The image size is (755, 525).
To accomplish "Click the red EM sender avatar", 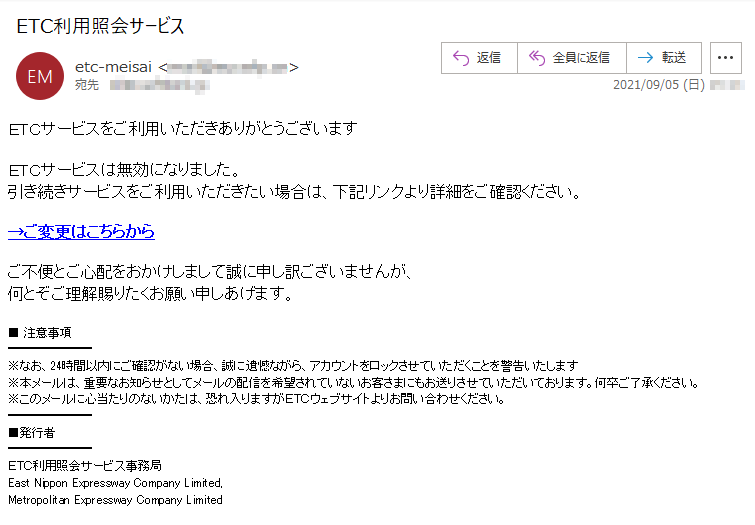I will 40,76.
